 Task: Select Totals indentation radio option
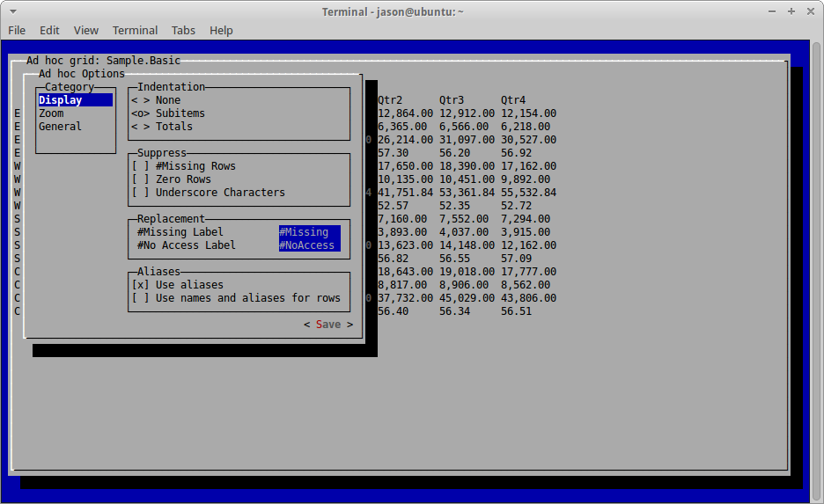click(x=162, y=127)
